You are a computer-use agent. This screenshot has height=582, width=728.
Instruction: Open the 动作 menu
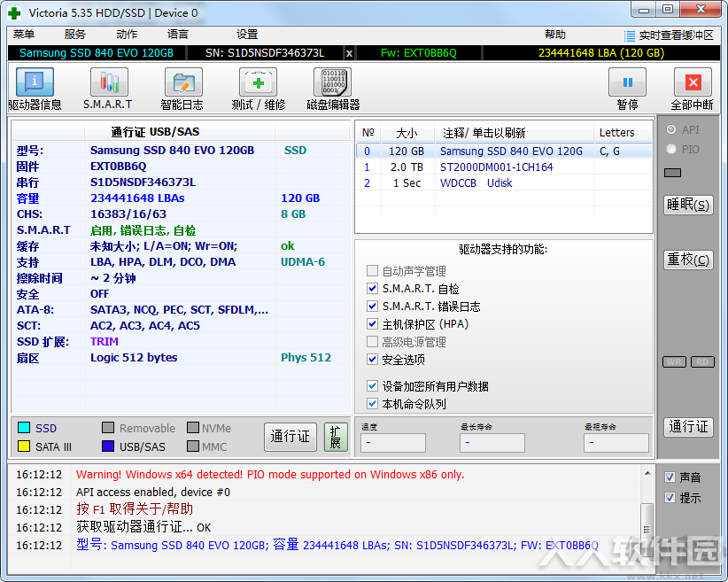pos(127,35)
